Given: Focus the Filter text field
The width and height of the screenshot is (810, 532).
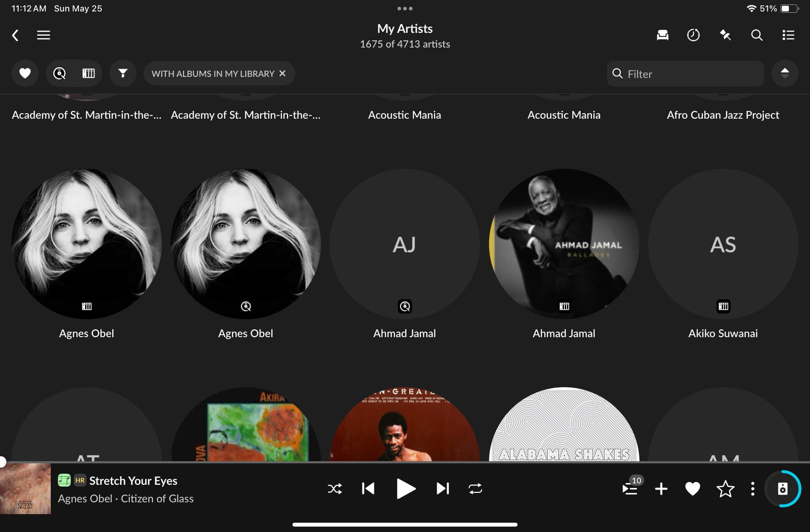Looking at the screenshot, I should (x=686, y=74).
